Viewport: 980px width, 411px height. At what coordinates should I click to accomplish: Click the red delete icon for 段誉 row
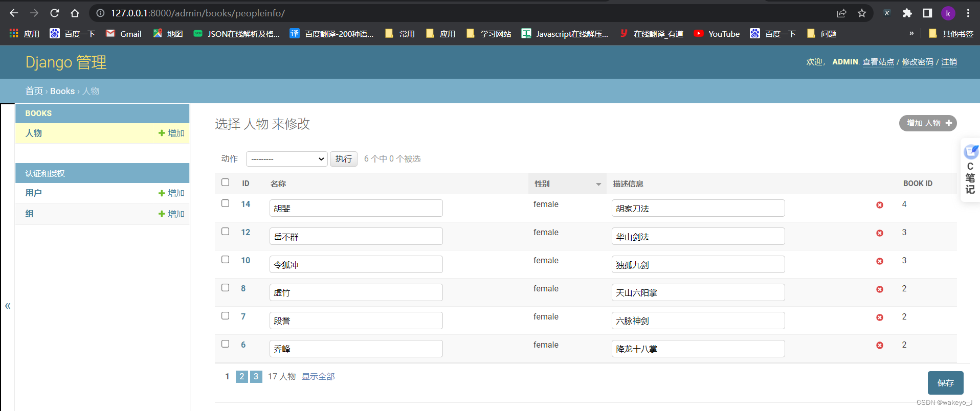tap(880, 317)
